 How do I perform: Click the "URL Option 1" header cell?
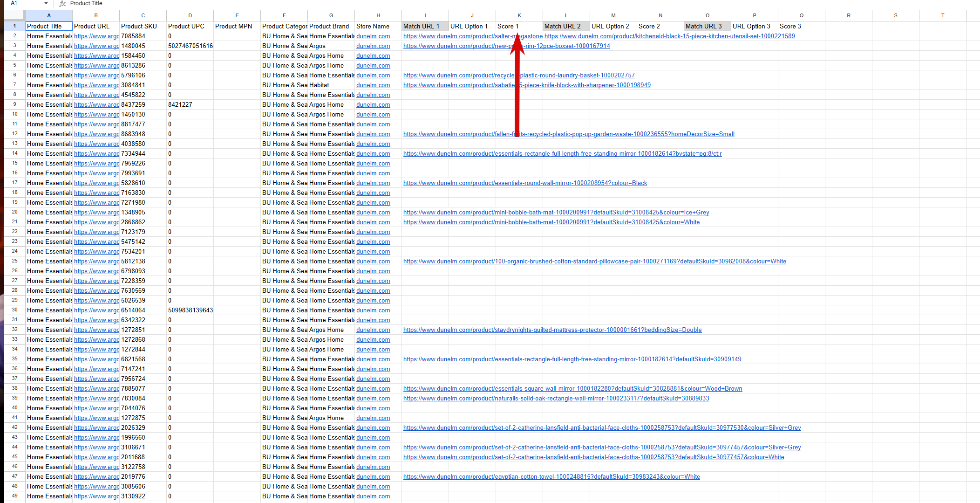click(x=472, y=26)
